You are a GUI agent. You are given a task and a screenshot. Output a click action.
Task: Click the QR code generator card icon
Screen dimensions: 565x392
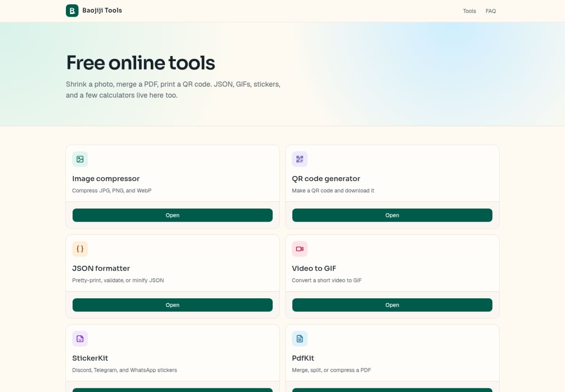[300, 159]
